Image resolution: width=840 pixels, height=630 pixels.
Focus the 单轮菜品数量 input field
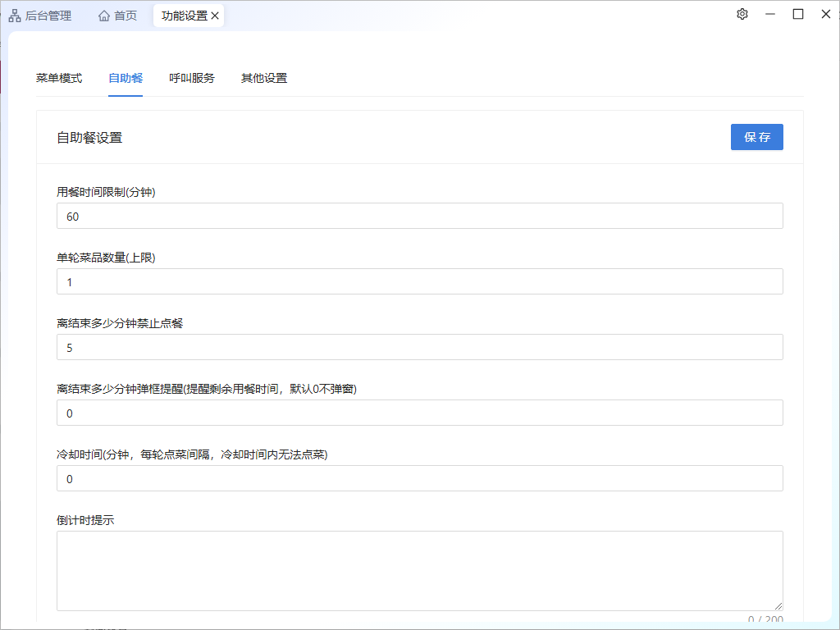[x=419, y=282]
